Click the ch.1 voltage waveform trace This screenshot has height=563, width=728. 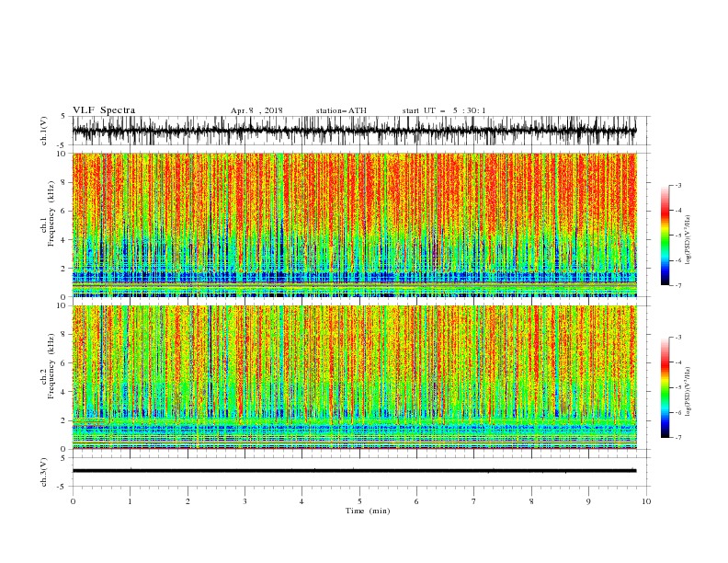click(354, 131)
